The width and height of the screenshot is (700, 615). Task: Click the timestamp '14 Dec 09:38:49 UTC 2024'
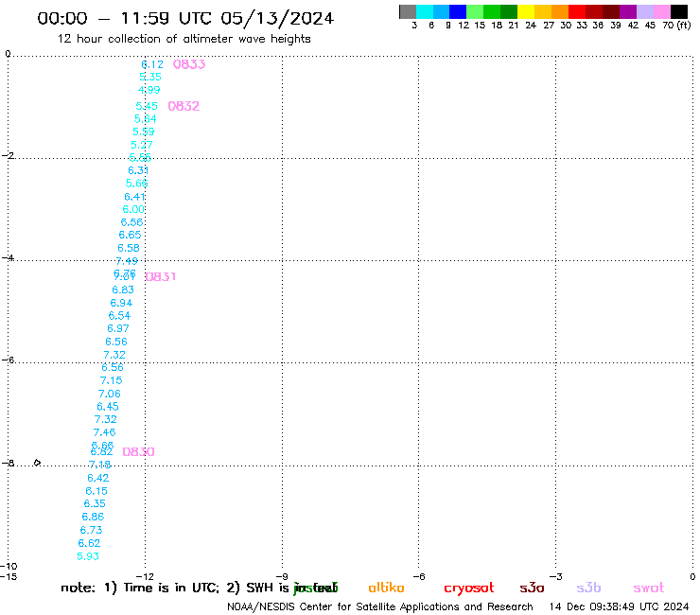pos(620,607)
